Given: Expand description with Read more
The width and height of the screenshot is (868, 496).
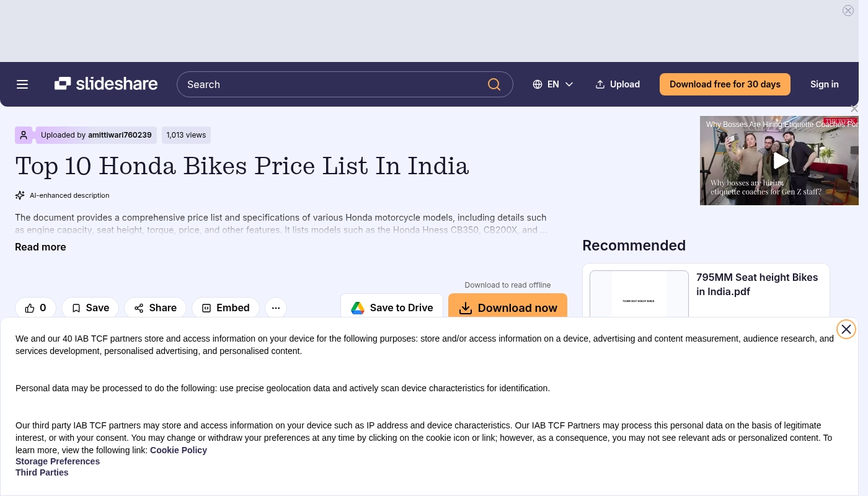Looking at the screenshot, I should pos(40,247).
